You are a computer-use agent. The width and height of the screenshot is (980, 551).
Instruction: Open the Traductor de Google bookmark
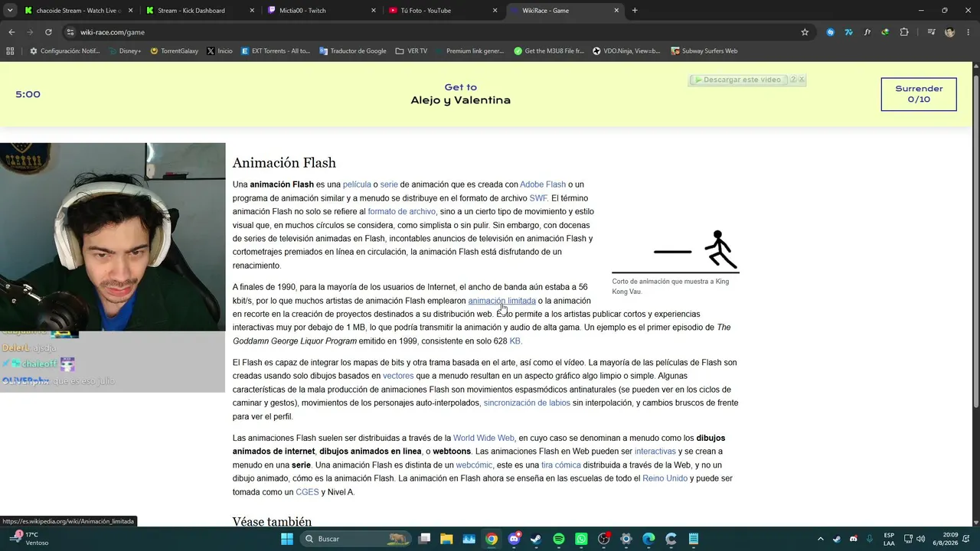coord(353,51)
